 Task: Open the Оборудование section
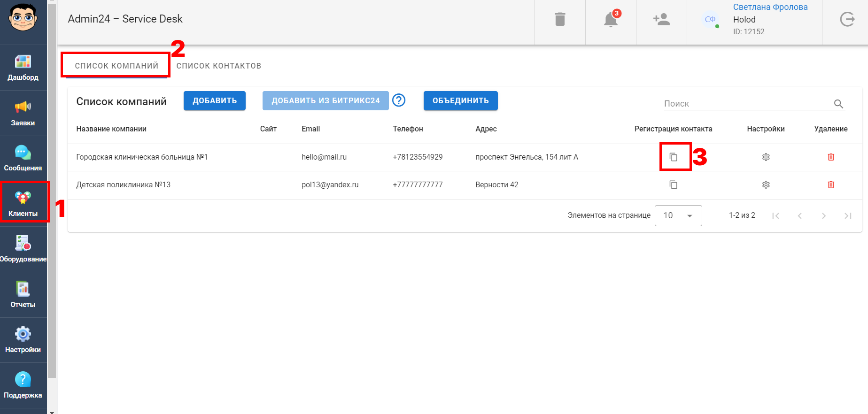pyautogui.click(x=23, y=250)
